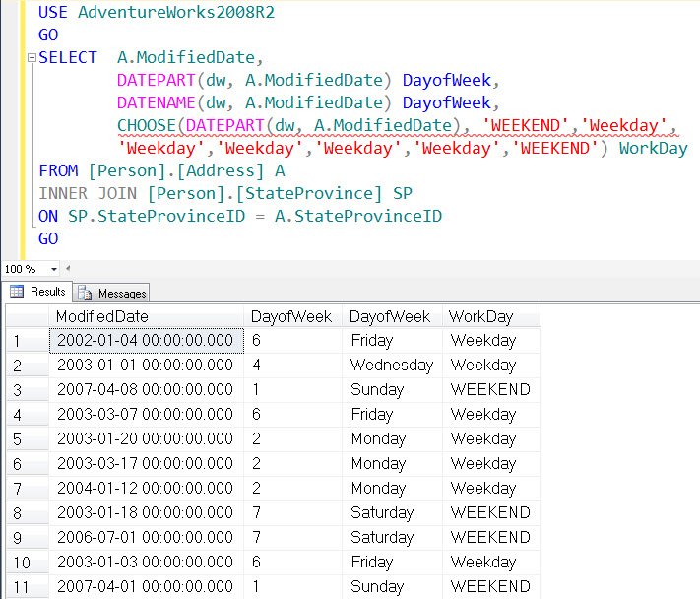The width and height of the screenshot is (700, 599).
Task: Click cell 2003-03-07 00:00:00.000
Action: 147,415
